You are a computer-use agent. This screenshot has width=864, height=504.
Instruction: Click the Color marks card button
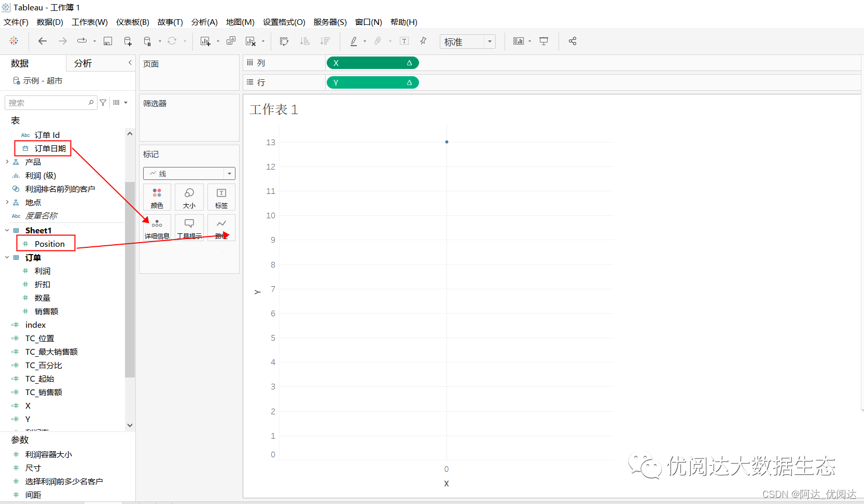157,197
